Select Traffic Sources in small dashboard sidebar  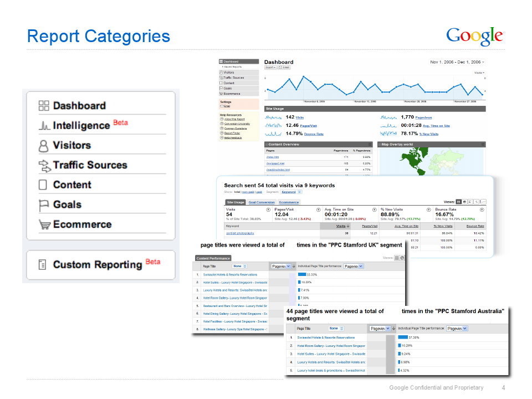pyautogui.click(x=239, y=78)
